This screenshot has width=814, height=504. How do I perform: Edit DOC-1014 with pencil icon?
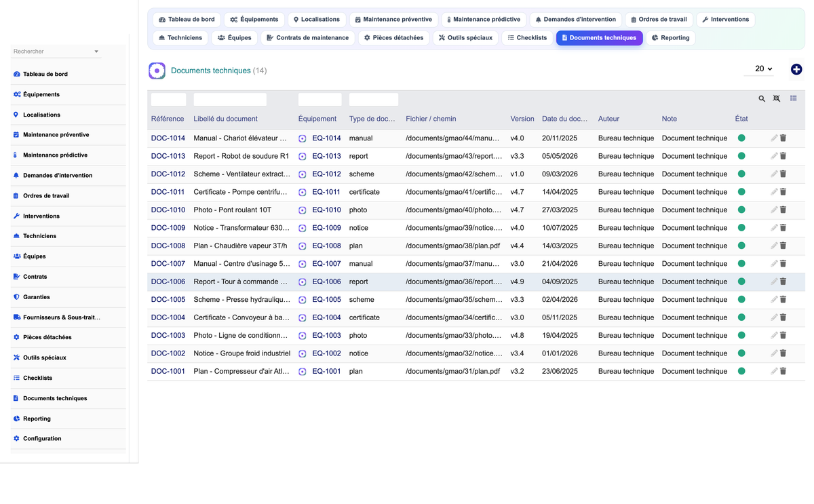(x=774, y=138)
